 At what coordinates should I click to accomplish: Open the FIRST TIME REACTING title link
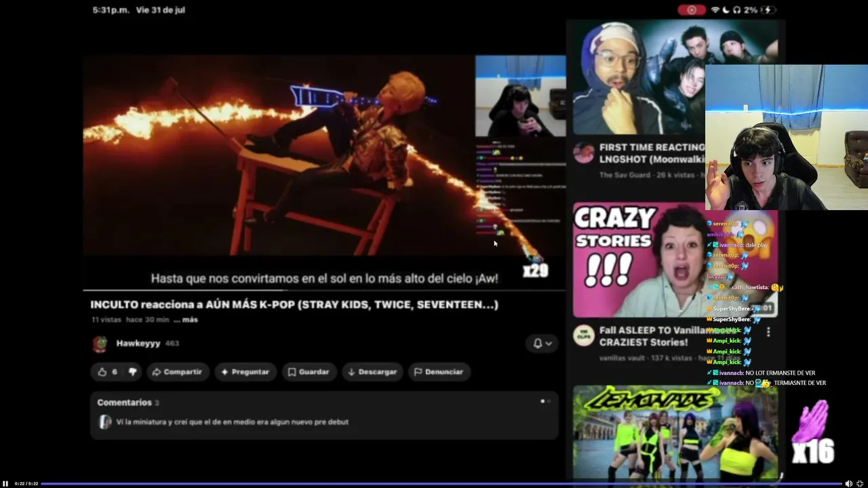tap(652, 152)
